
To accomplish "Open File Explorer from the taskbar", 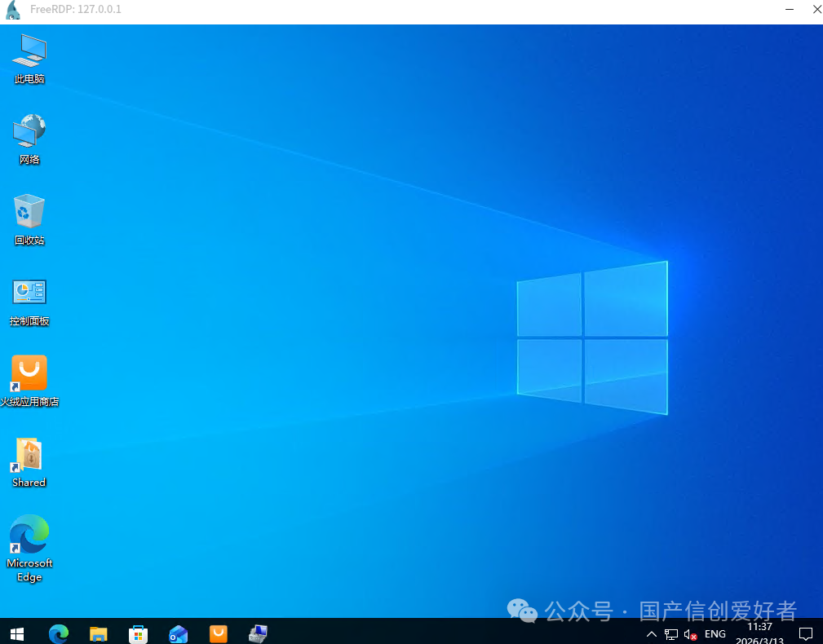I will coord(98,633).
